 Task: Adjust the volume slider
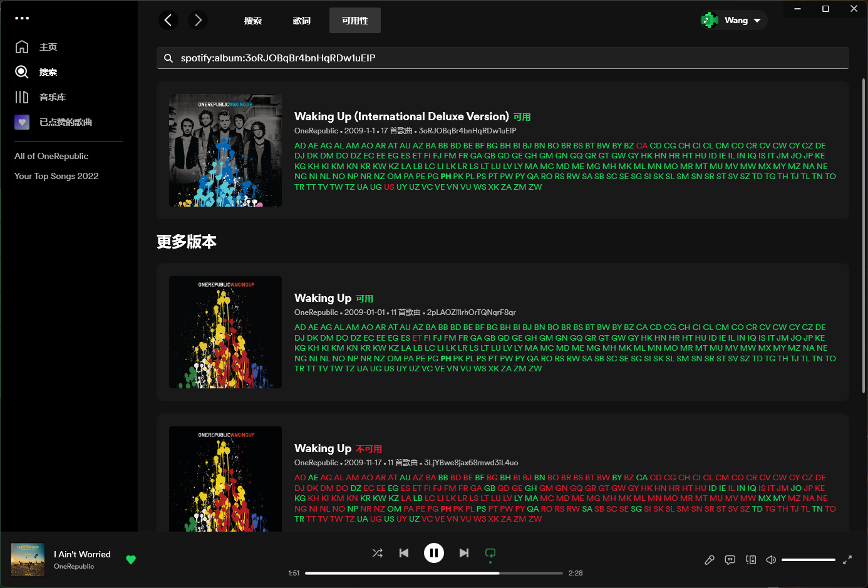pos(809,560)
